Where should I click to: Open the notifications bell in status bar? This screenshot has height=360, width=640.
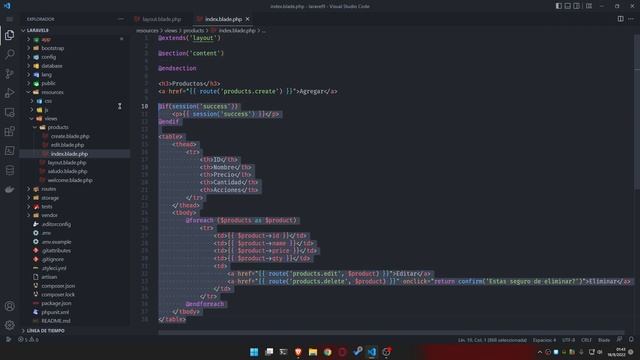coord(631,340)
